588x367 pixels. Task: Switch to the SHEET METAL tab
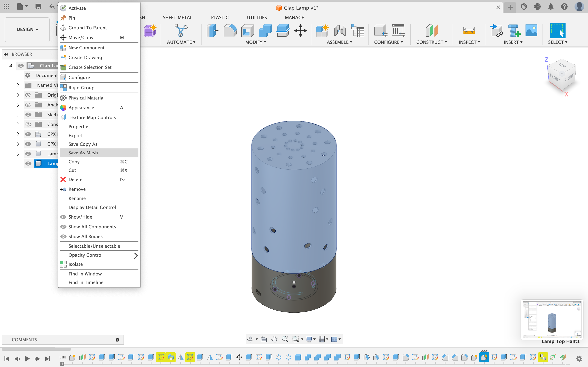[x=177, y=18]
